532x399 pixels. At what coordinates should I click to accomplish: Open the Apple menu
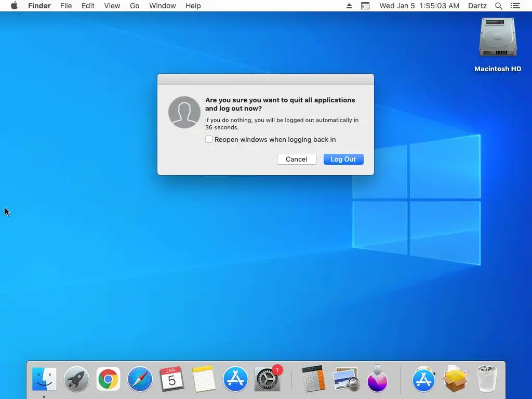(x=14, y=6)
